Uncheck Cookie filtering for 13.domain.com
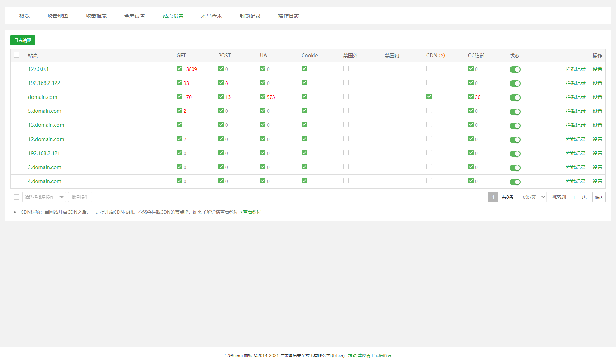 (304, 125)
